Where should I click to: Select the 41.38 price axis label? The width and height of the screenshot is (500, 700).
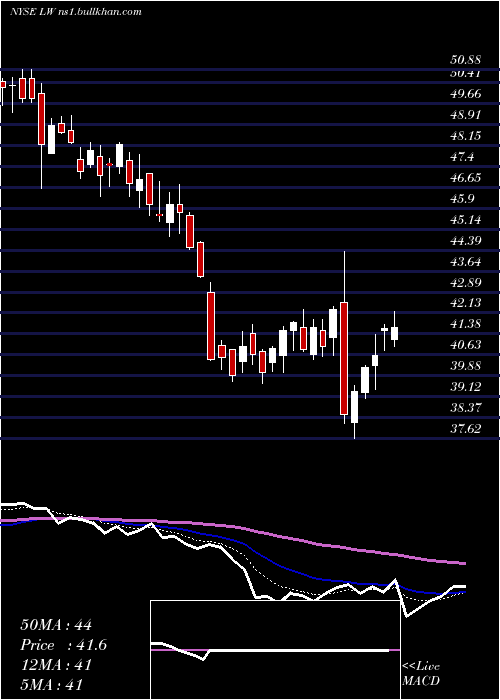point(465,324)
